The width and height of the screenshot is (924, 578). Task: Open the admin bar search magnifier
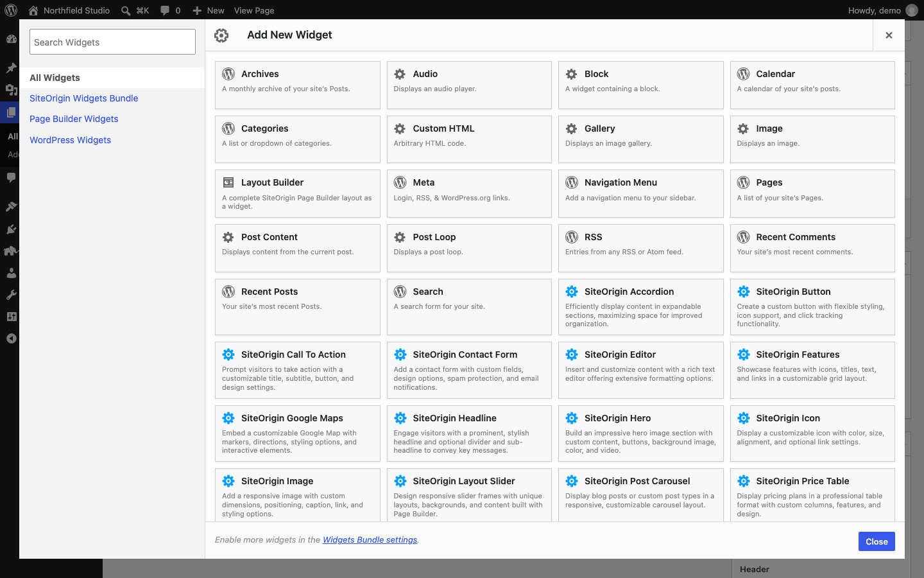(x=126, y=10)
